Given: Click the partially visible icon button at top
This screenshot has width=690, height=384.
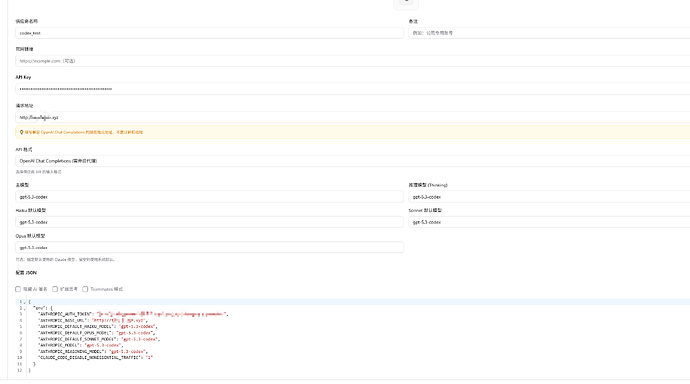Looking at the screenshot, I should [x=406, y=4].
